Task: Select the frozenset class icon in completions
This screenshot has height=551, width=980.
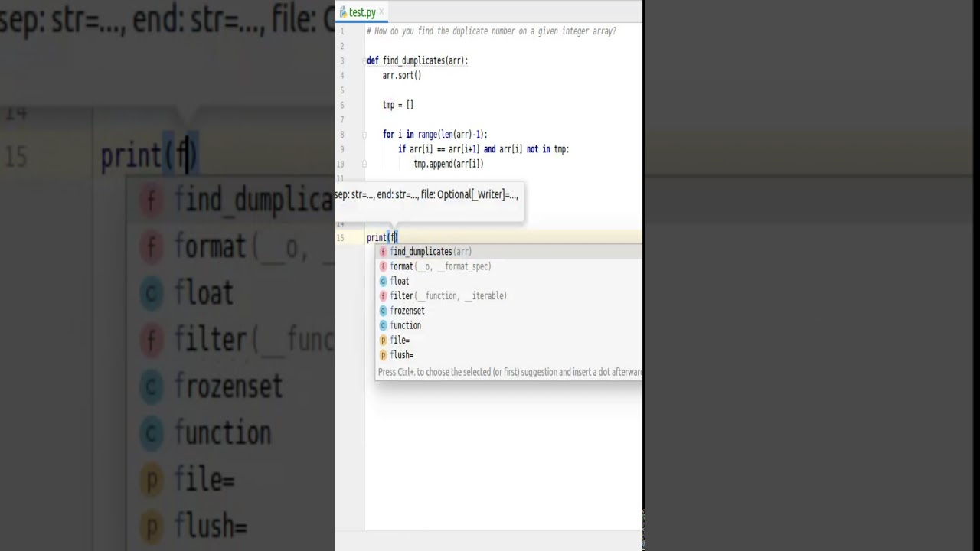Action: pyautogui.click(x=383, y=311)
